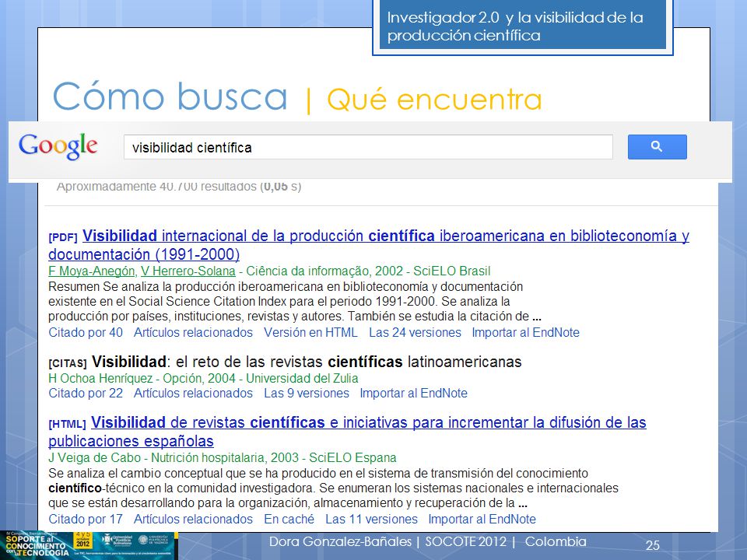Click the snippet starting 'Resumen Se analiza la producción'

(x=295, y=302)
